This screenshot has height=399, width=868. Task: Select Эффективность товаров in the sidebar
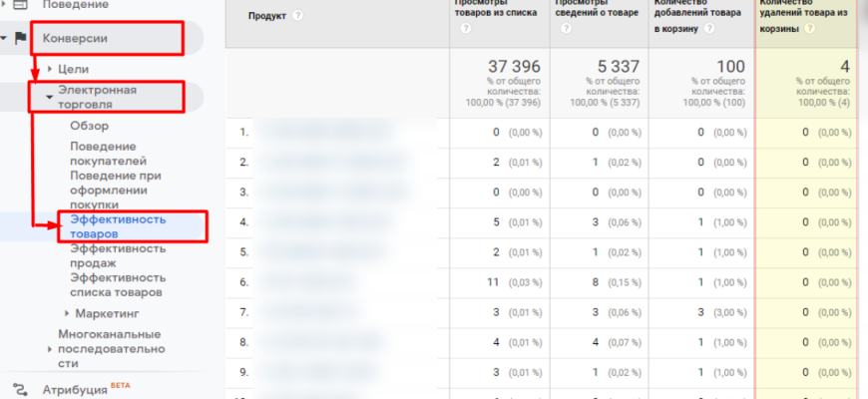tap(118, 225)
